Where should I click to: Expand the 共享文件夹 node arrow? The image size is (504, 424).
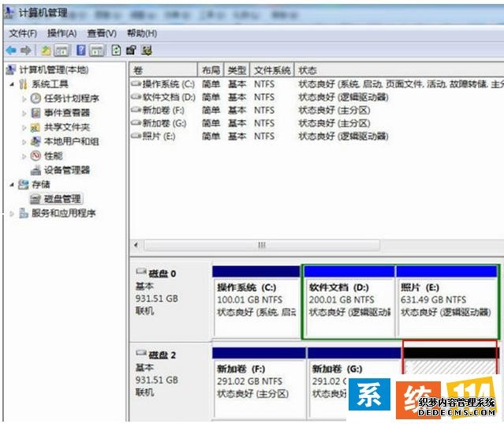coord(24,127)
